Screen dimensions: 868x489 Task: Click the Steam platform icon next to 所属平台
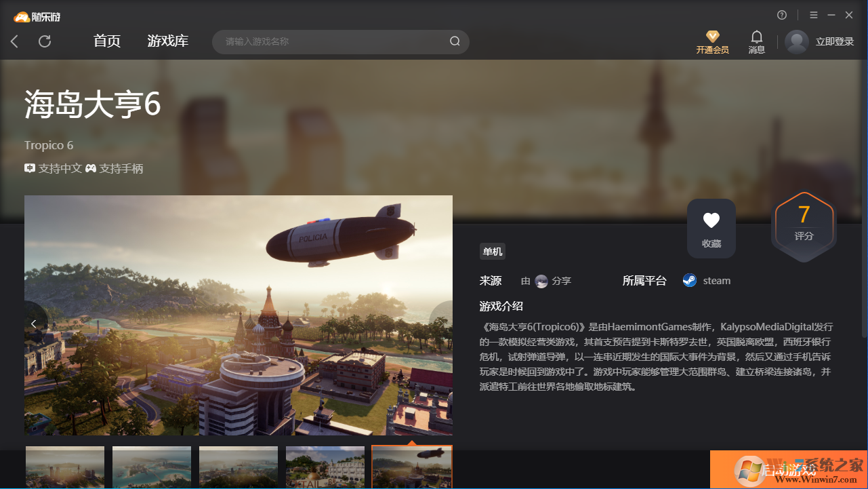688,280
